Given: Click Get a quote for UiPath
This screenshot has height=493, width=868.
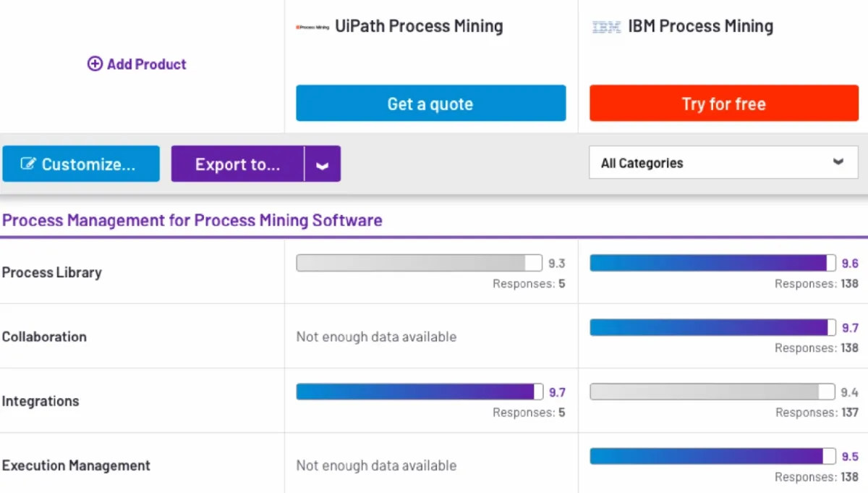Looking at the screenshot, I should (431, 104).
